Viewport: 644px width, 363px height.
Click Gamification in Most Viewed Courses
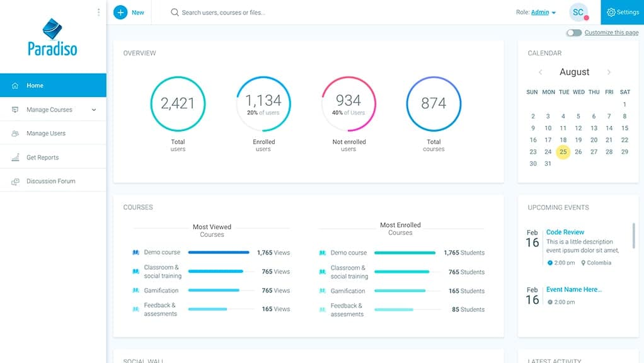coord(161,291)
